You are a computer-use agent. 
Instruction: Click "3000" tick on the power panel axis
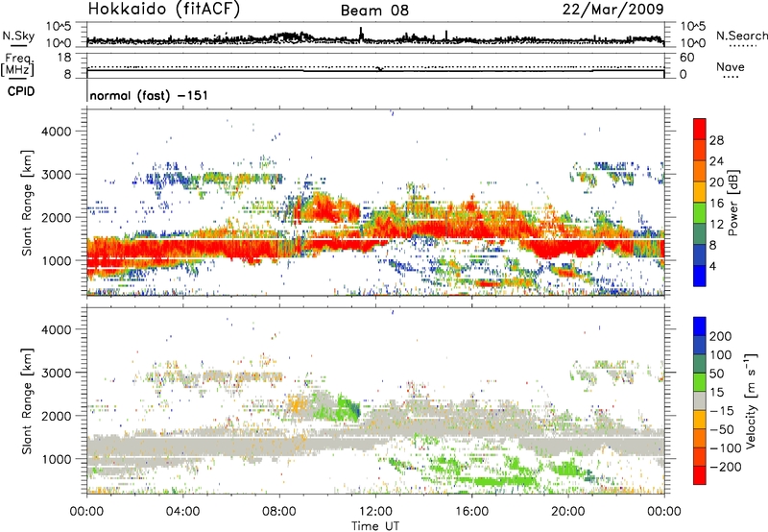pos(56,174)
